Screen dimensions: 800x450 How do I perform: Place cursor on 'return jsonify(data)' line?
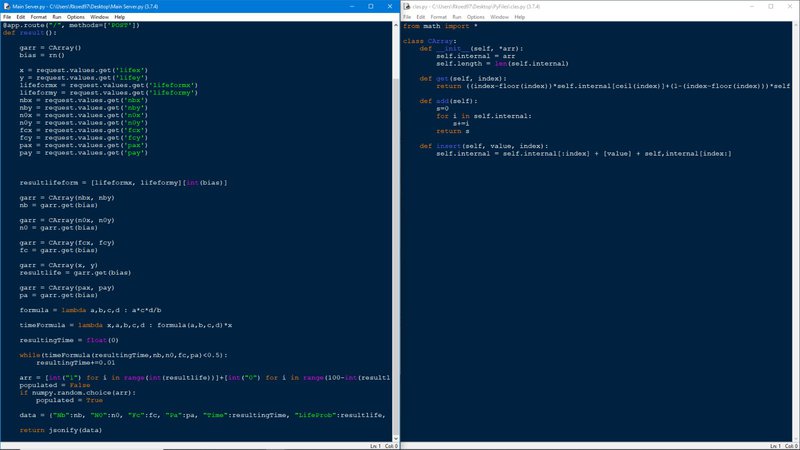pyautogui.click(x=60, y=430)
